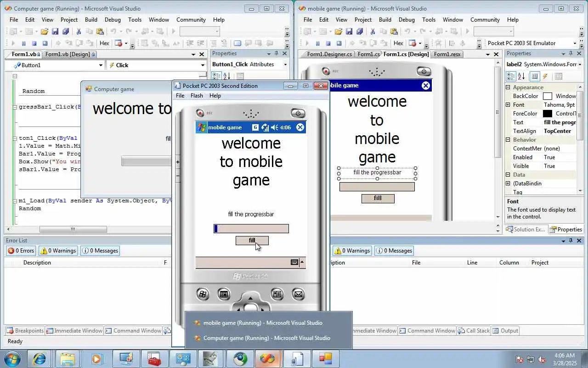This screenshot has width=588, height=368.
Task: Click progress bar in Form1.cs designer
Action: coord(377,187)
